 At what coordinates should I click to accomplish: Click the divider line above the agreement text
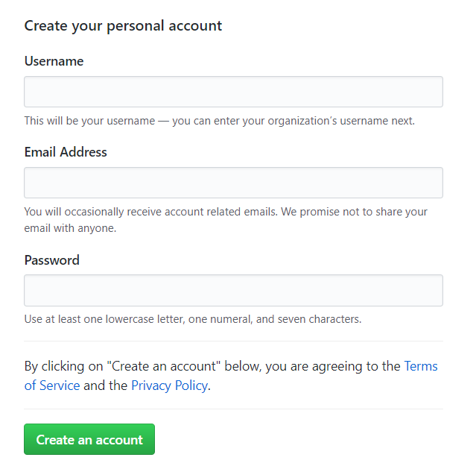pyautogui.click(x=233, y=342)
